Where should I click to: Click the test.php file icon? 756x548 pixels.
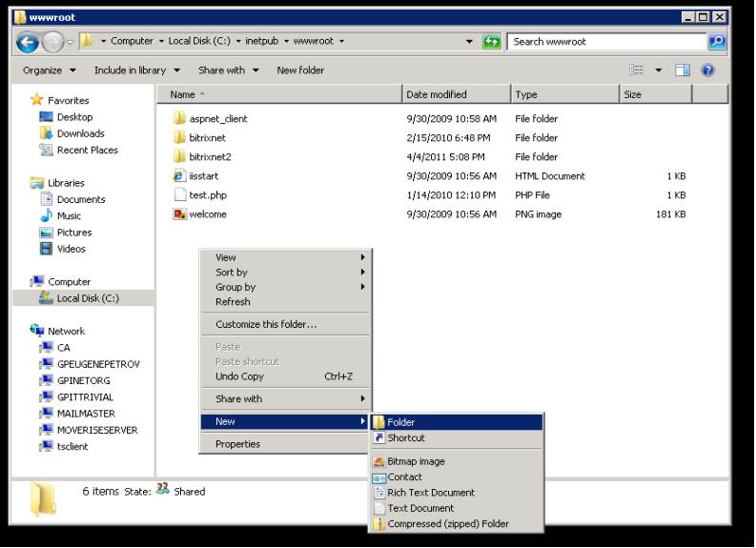click(x=180, y=194)
